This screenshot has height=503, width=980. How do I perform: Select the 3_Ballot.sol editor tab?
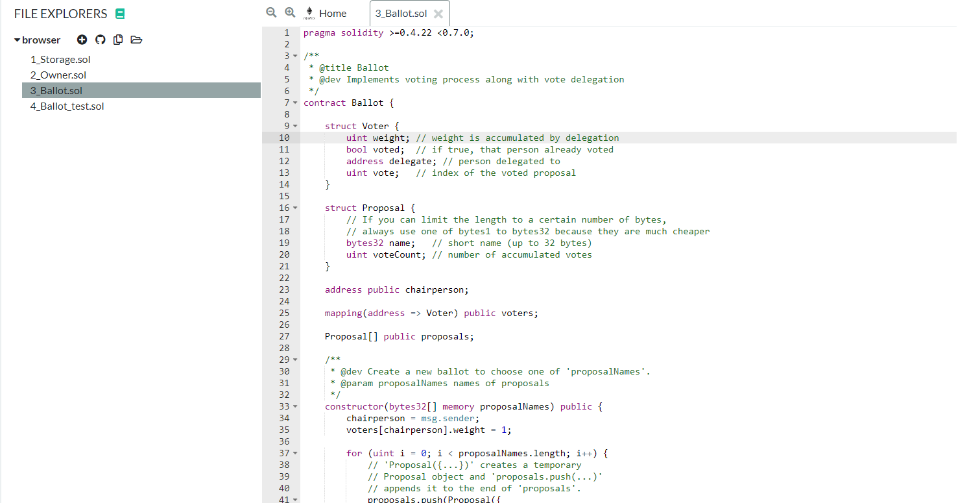click(x=401, y=14)
